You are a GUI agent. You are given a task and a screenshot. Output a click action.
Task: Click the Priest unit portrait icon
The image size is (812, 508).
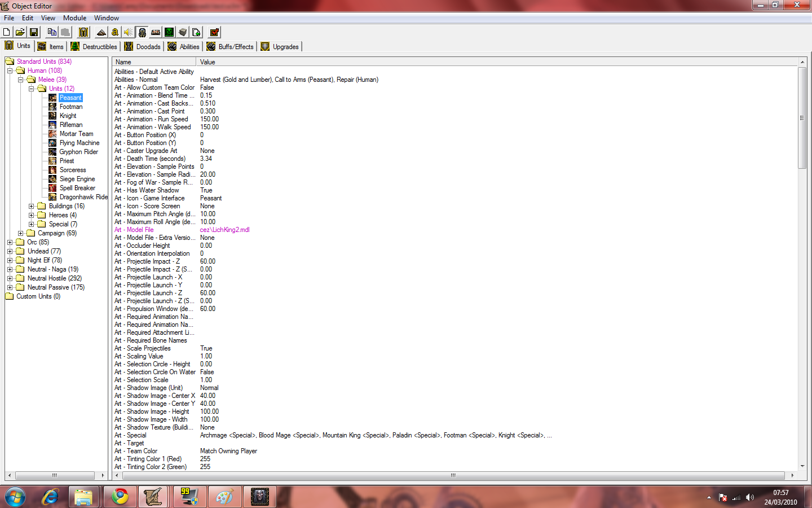tap(52, 161)
